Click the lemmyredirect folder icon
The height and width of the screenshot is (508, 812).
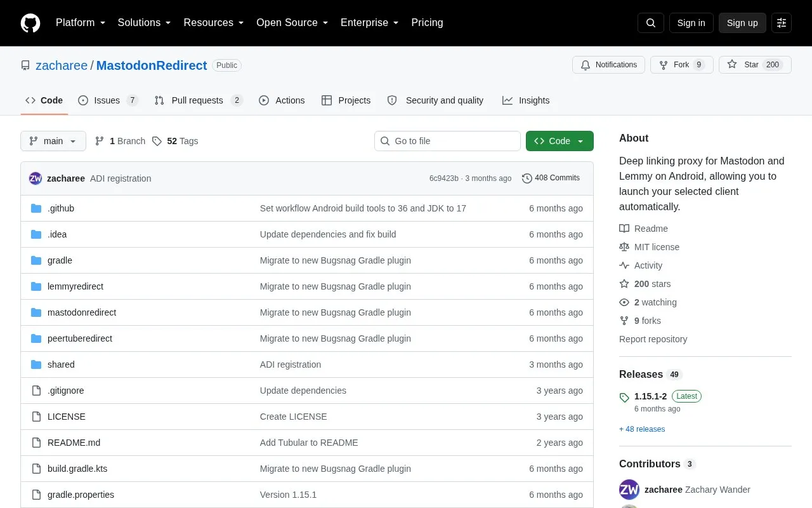pos(36,286)
